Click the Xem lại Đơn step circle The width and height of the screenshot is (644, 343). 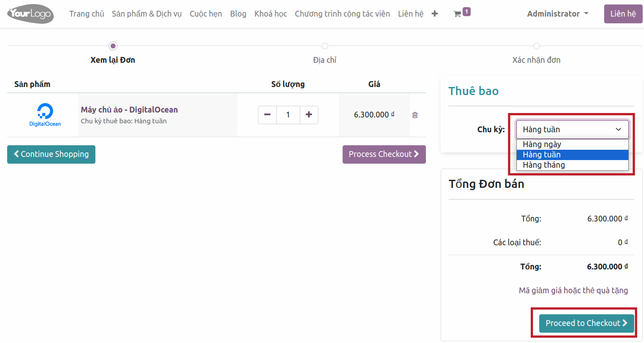(x=113, y=46)
